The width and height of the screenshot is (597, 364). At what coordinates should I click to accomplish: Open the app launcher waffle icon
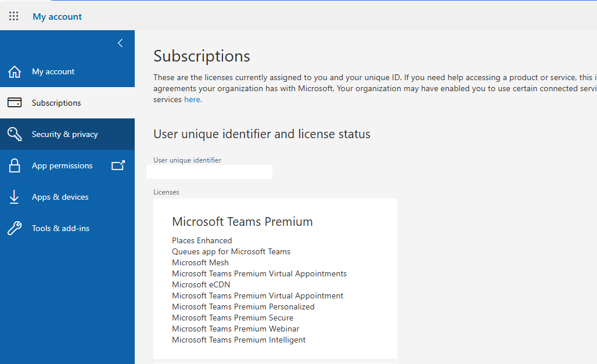click(x=14, y=16)
